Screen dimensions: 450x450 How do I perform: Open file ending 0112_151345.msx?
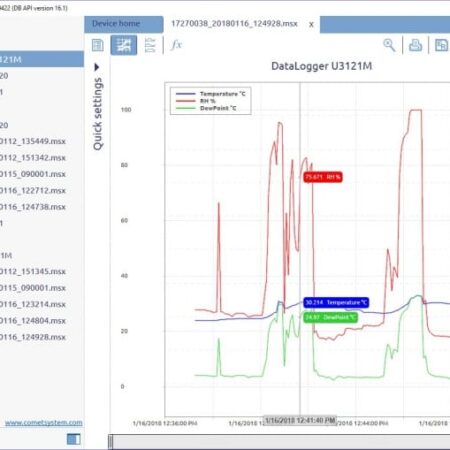click(x=33, y=271)
